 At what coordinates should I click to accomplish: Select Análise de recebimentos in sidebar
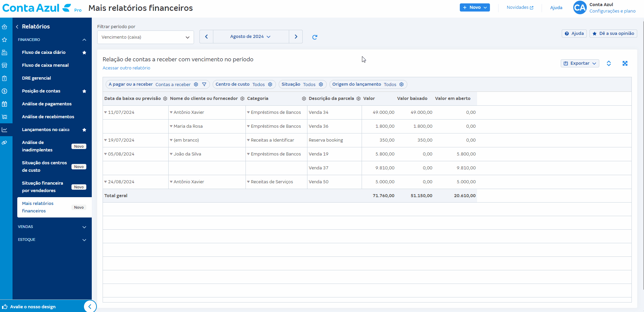pos(48,117)
